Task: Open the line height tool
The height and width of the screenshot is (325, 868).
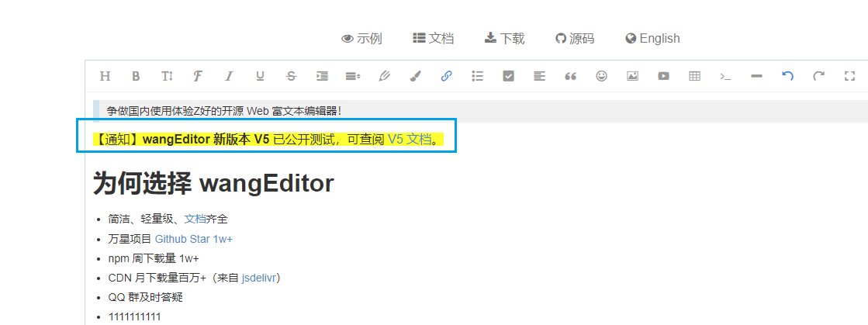Action: (353, 77)
